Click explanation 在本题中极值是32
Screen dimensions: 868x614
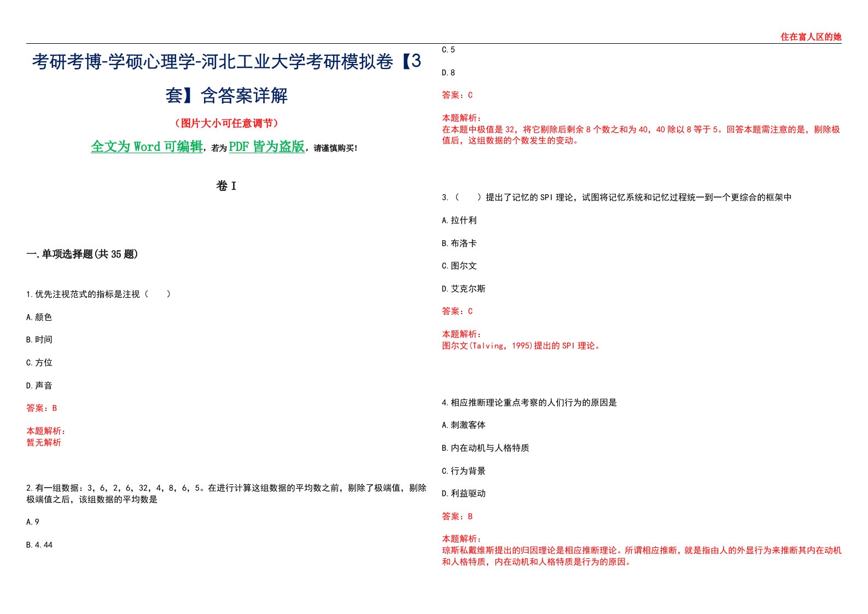[x=641, y=135]
